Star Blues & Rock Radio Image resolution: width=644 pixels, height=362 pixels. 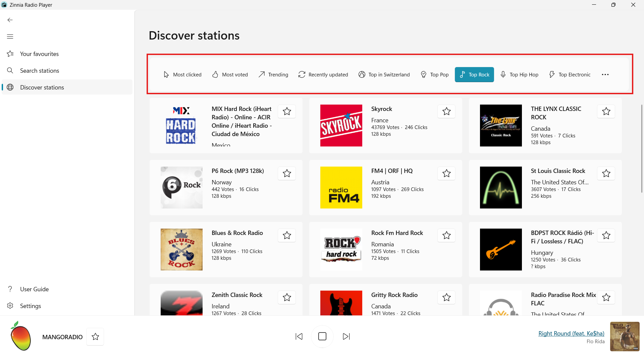[287, 235]
